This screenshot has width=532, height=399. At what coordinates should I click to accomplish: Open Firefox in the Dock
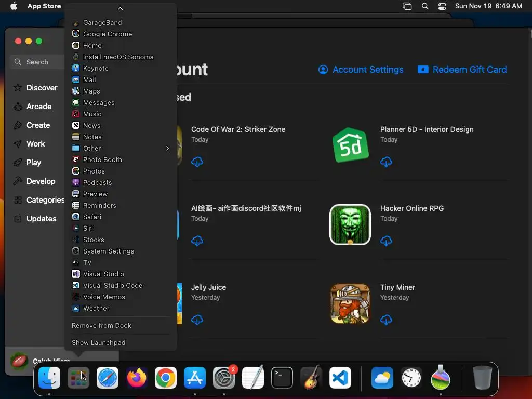point(137,378)
